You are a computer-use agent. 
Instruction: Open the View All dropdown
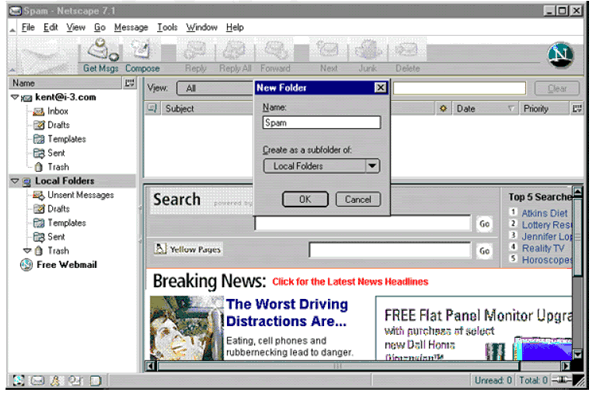217,88
